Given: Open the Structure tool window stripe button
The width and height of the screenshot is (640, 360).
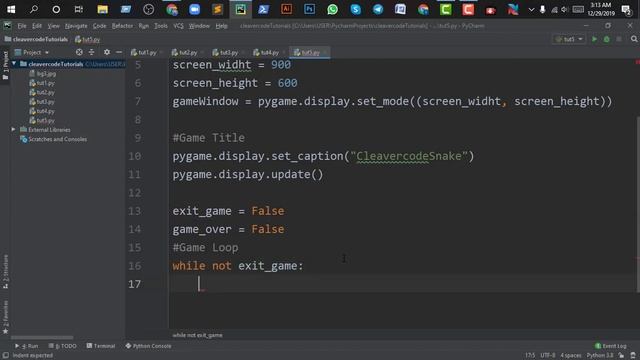Looking at the screenshot, I should click(5, 271).
